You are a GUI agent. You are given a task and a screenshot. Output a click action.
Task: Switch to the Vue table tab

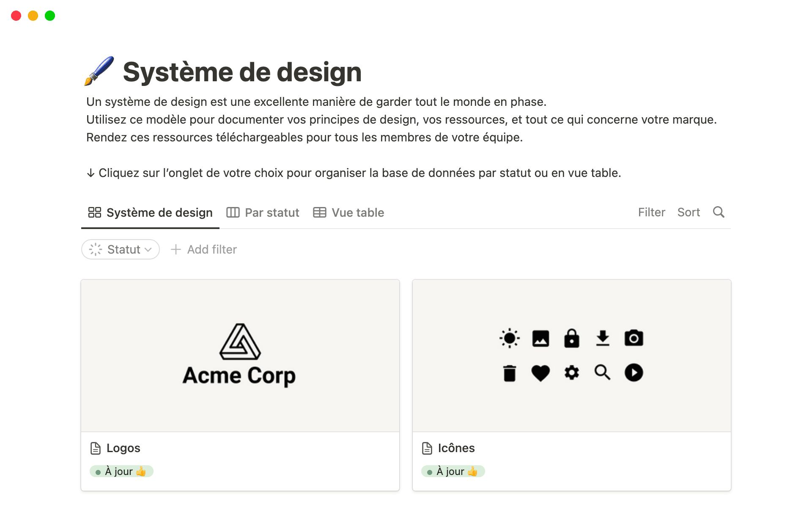pyautogui.click(x=358, y=212)
